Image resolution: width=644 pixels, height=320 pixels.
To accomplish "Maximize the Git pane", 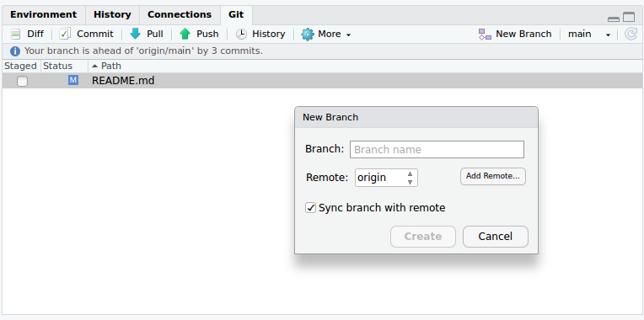I will [x=629, y=17].
